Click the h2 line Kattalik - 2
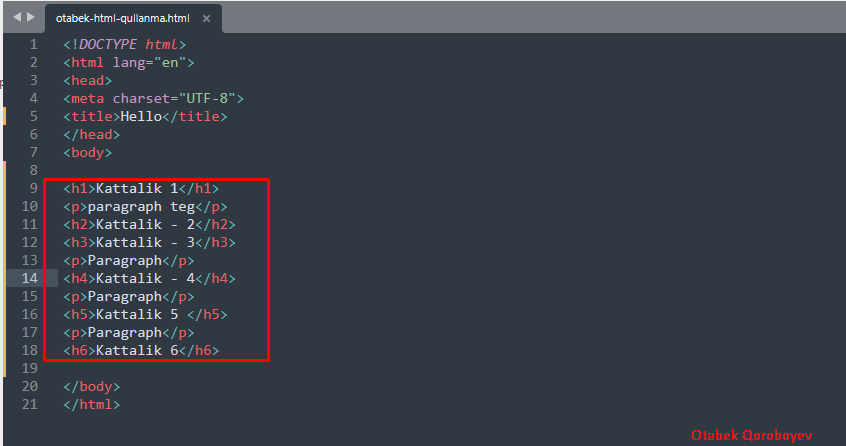846x446 pixels. pyautogui.click(x=149, y=224)
